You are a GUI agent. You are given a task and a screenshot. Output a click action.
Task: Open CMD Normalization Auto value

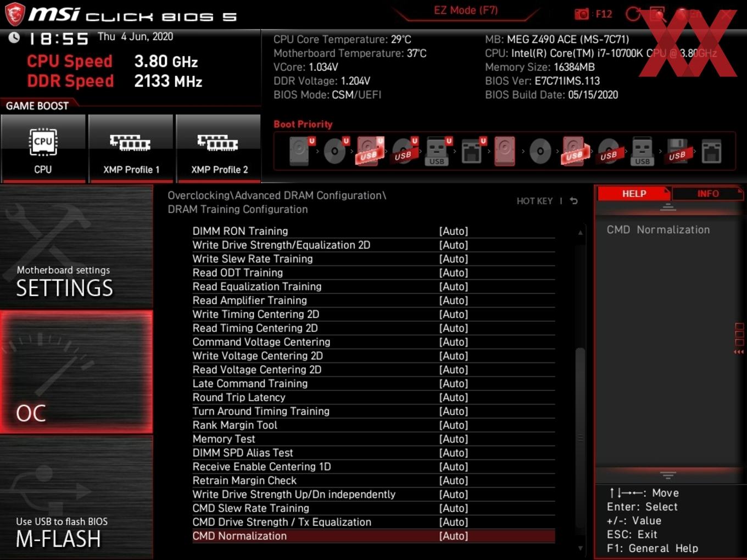[x=454, y=536]
